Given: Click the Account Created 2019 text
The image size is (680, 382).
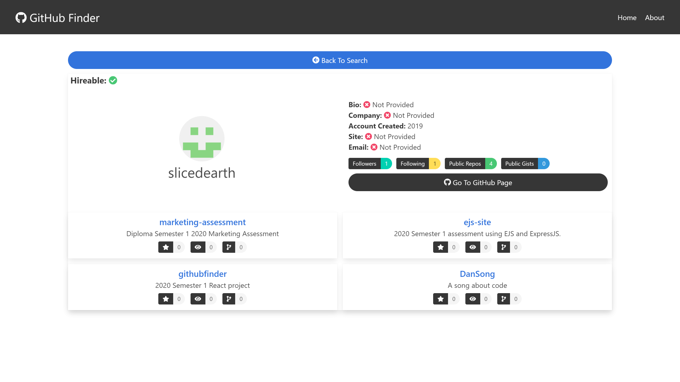Looking at the screenshot, I should point(386,126).
